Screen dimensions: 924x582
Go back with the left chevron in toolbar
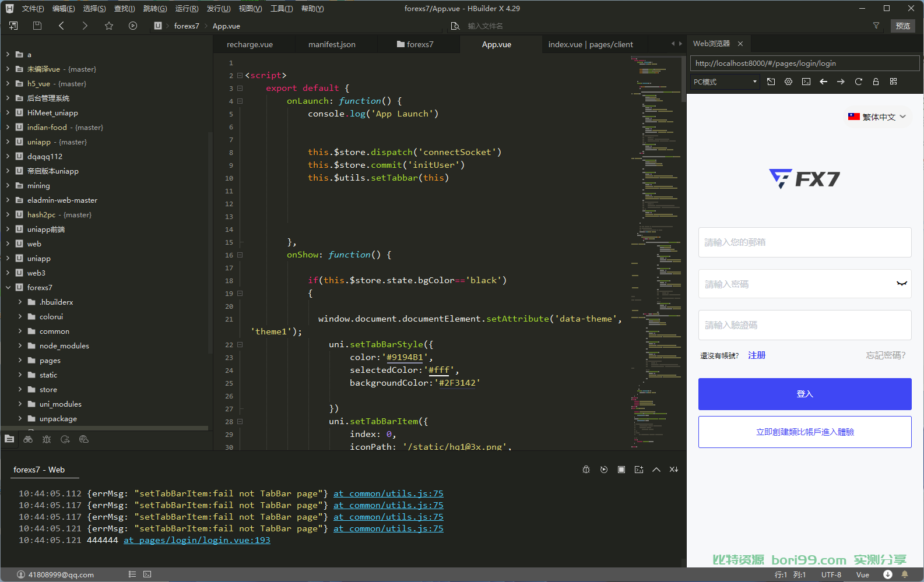point(61,26)
